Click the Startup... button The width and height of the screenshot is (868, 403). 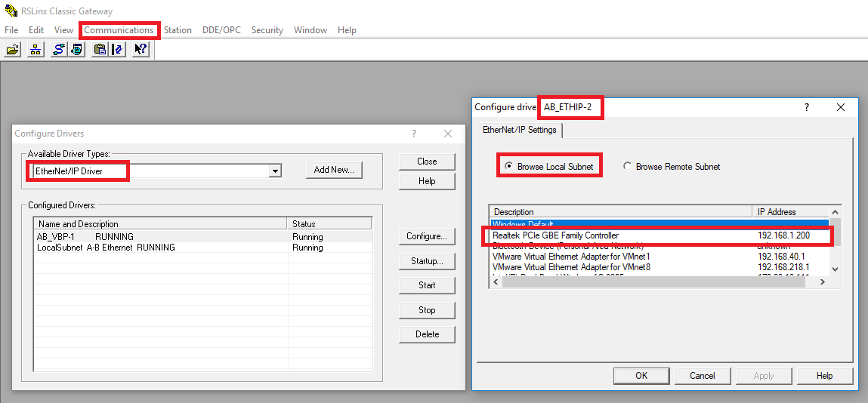[427, 261]
